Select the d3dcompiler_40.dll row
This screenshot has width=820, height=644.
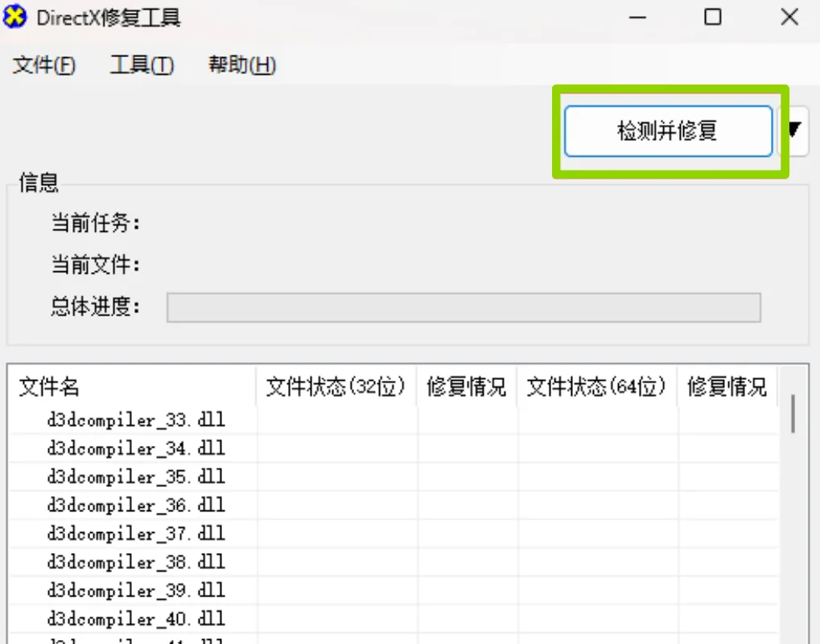394,619
